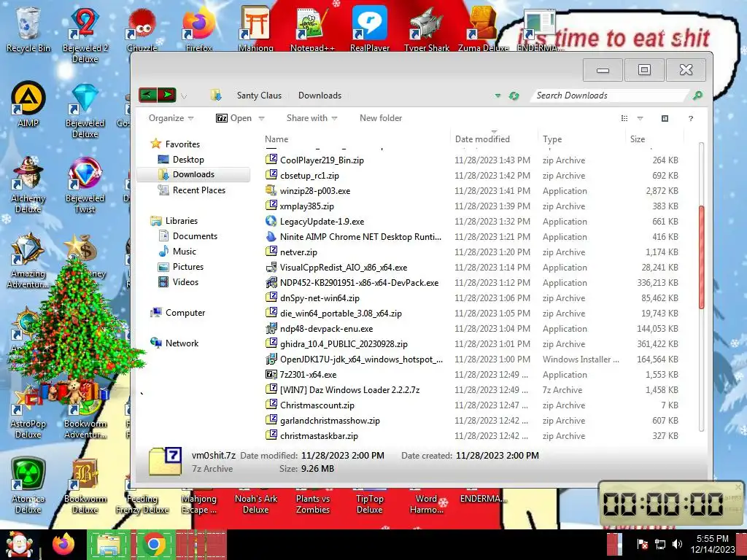Image resolution: width=747 pixels, height=560 pixels.
Task: Click the search magnifier icon
Action: 697,96
